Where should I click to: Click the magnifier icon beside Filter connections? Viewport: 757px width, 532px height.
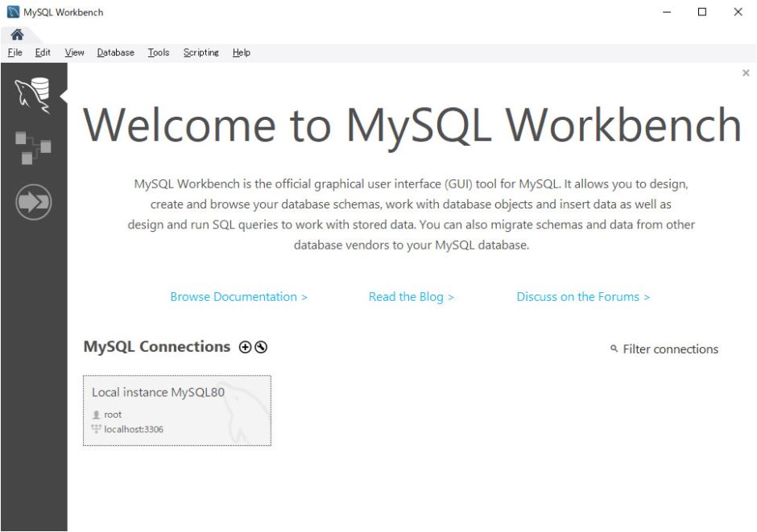pyautogui.click(x=616, y=349)
